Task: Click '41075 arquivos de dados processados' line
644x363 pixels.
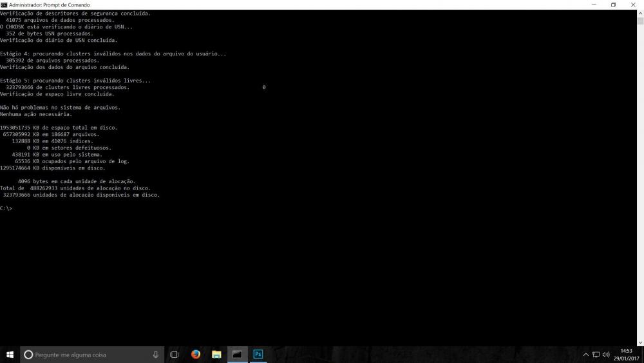Action: point(60,20)
